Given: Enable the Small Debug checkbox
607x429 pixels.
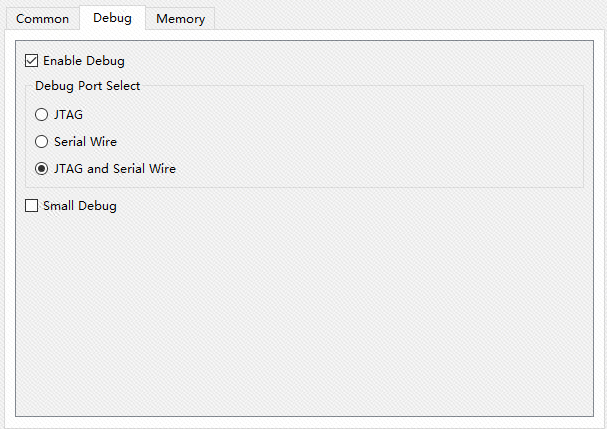Looking at the screenshot, I should [32, 206].
